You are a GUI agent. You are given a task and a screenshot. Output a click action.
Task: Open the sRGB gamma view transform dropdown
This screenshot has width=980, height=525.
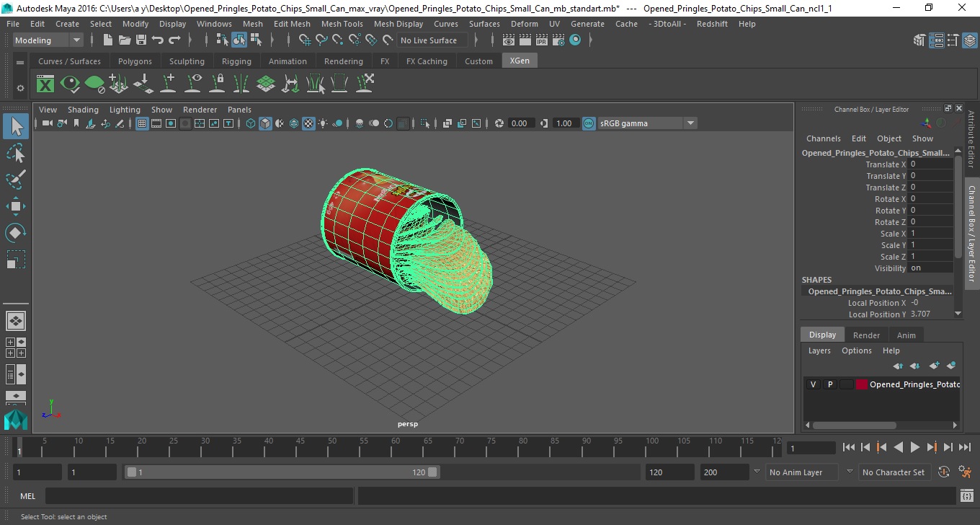647,123
